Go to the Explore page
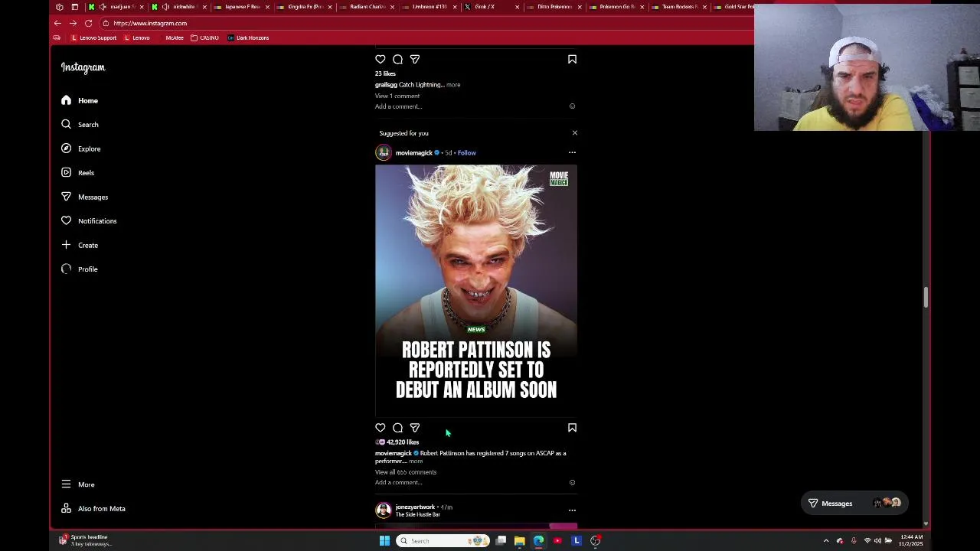Image resolution: width=980 pixels, height=551 pixels. (80, 148)
